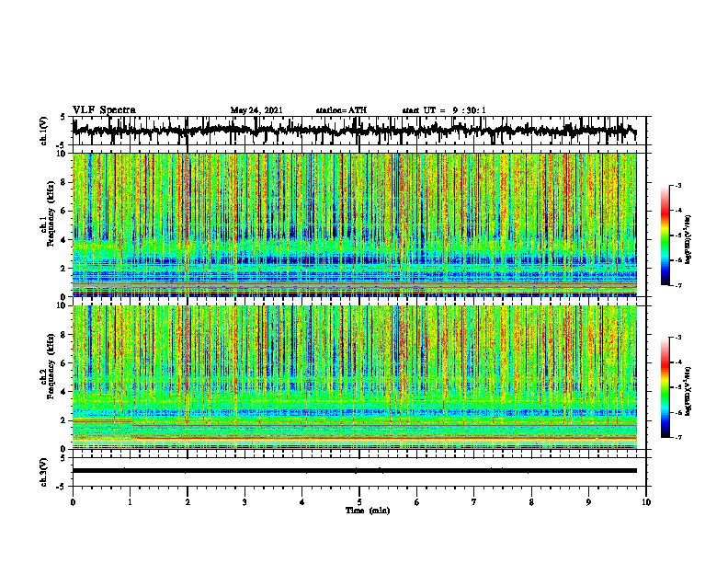Click time axis tick label '9'
The image size is (728, 563).
click(588, 502)
